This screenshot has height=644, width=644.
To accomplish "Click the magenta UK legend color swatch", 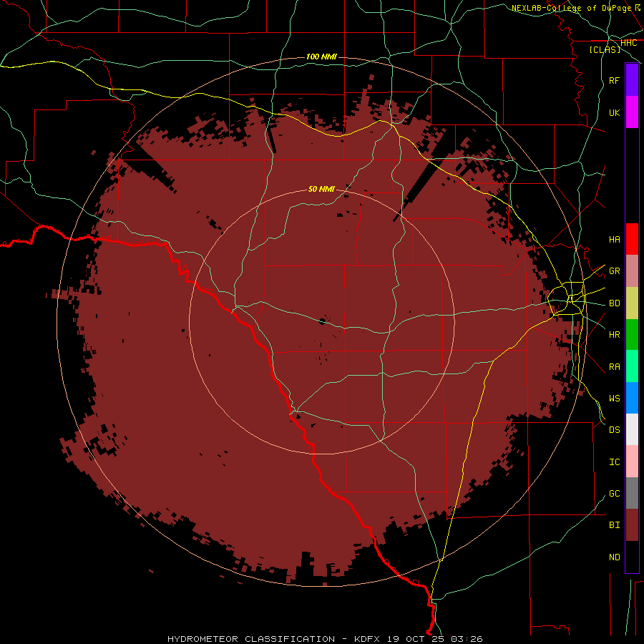I will click(632, 112).
